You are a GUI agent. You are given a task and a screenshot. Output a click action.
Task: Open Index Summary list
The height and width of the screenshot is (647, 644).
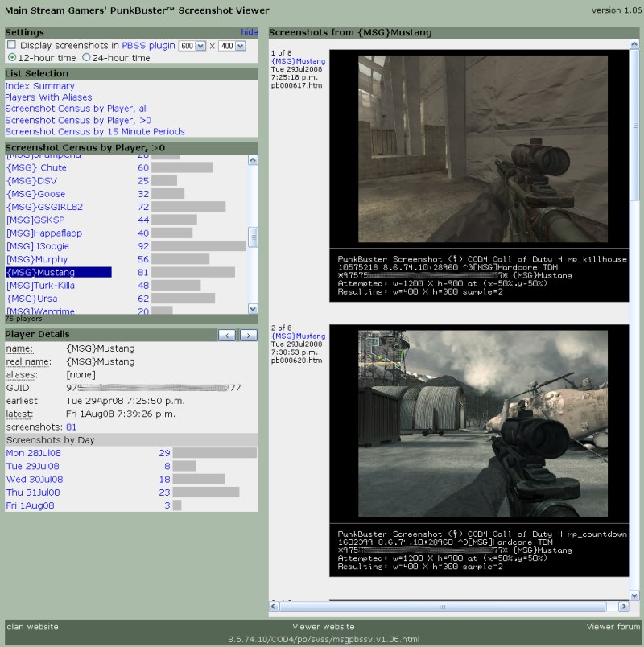click(x=39, y=86)
